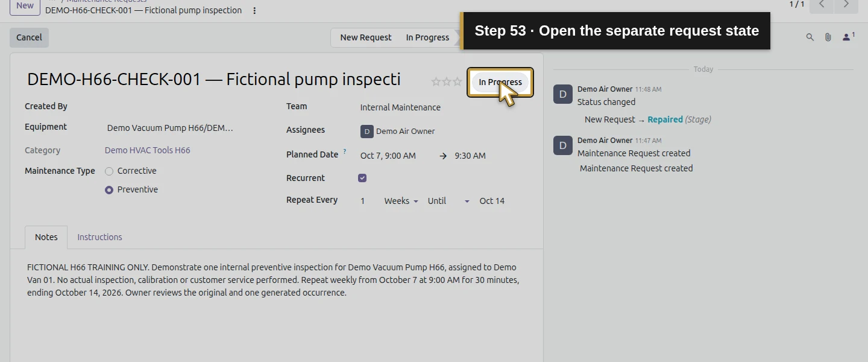Click Demo Air Owner assignee tag name
Viewport: 868px width, 362px height.
tap(405, 132)
